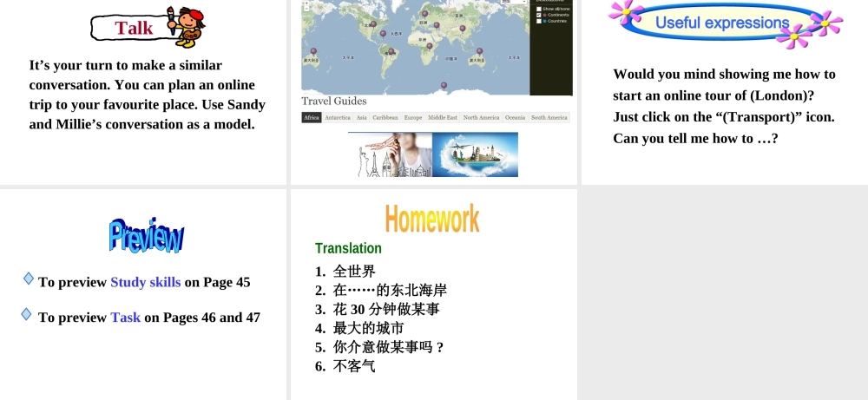Click homework item 4 最大的城市
The width and height of the screenshot is (868, 400).
(360, 328)
